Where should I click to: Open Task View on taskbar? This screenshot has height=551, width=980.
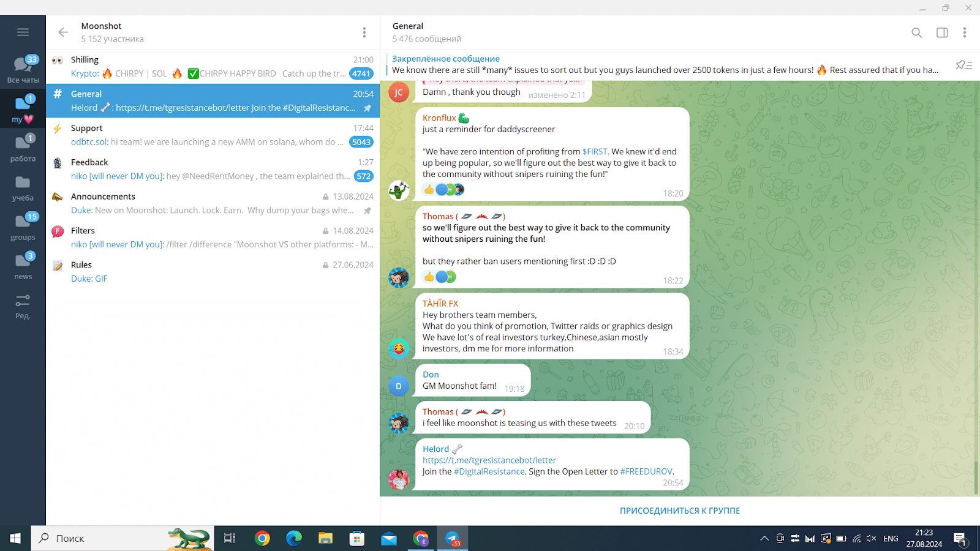[230, 539]
